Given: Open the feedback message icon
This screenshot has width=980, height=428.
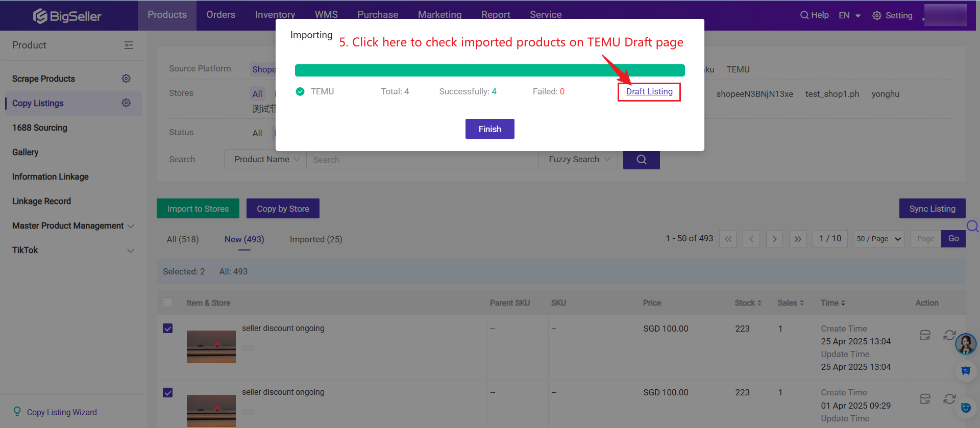Looking at the screenshot, I should 966,371.
